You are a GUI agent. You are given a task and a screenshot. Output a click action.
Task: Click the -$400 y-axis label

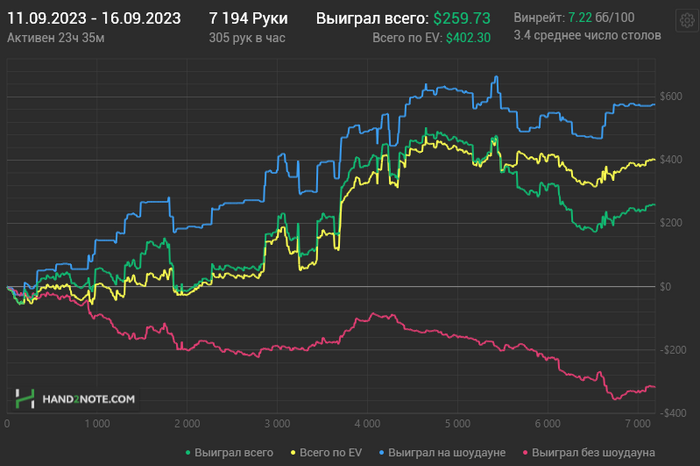click(x=673, y=413)
